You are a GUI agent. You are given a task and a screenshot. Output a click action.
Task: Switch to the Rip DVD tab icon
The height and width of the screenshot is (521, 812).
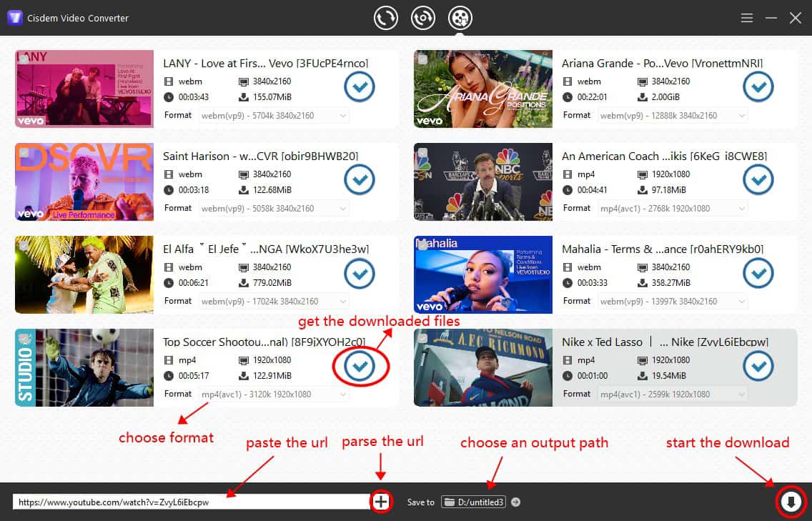coord(423,18)
